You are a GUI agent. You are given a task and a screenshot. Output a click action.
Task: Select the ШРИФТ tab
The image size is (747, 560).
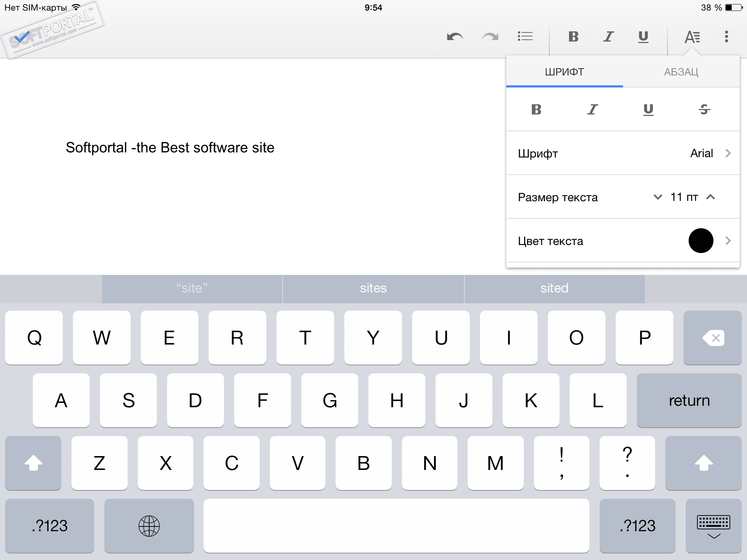564,72
